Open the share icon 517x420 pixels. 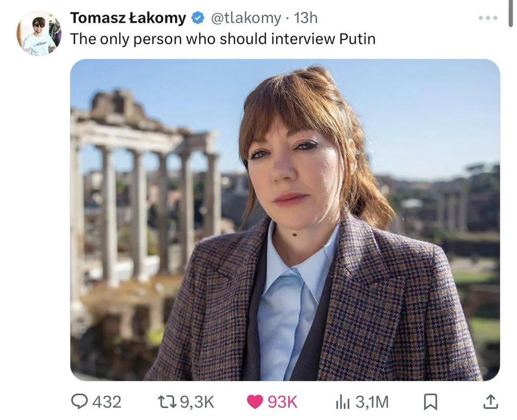(492, 401)
